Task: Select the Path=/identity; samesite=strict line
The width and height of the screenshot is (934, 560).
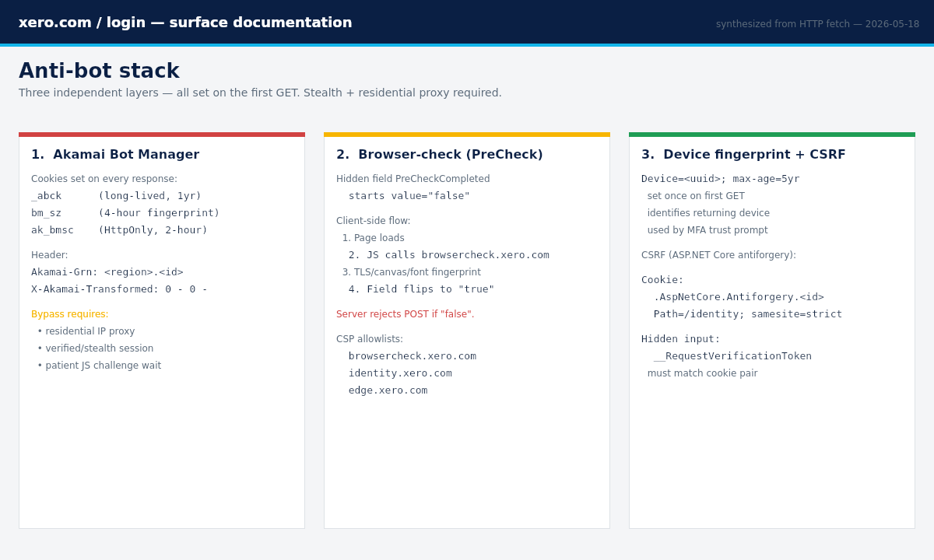Action: (748, 314)
